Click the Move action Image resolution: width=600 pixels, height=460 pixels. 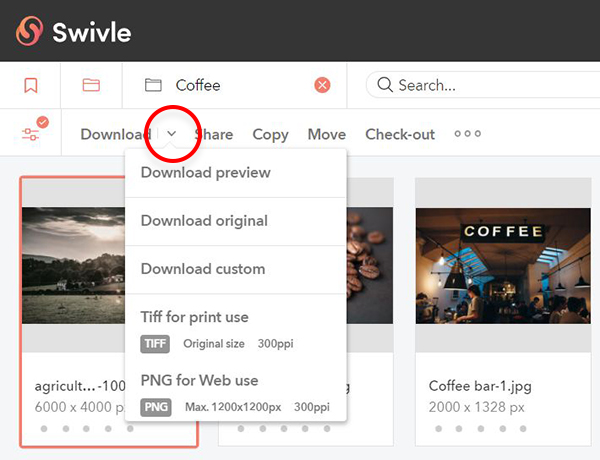tap(327, 134)
